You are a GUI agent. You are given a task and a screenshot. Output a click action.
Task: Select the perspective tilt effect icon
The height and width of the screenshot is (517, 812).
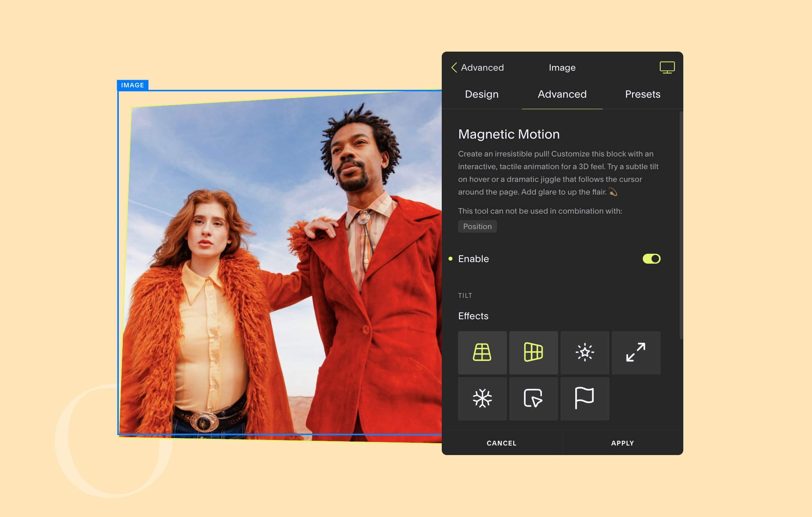[482, 353]
